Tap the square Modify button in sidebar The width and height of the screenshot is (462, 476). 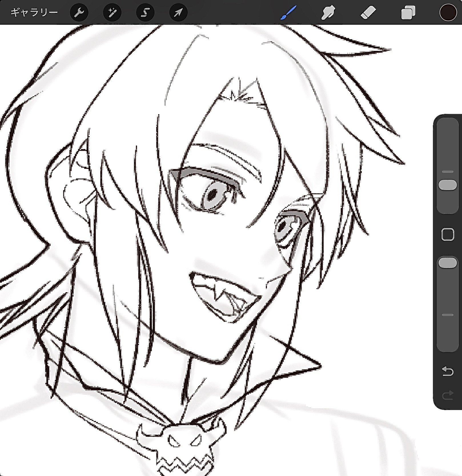[x=447, y=235]
